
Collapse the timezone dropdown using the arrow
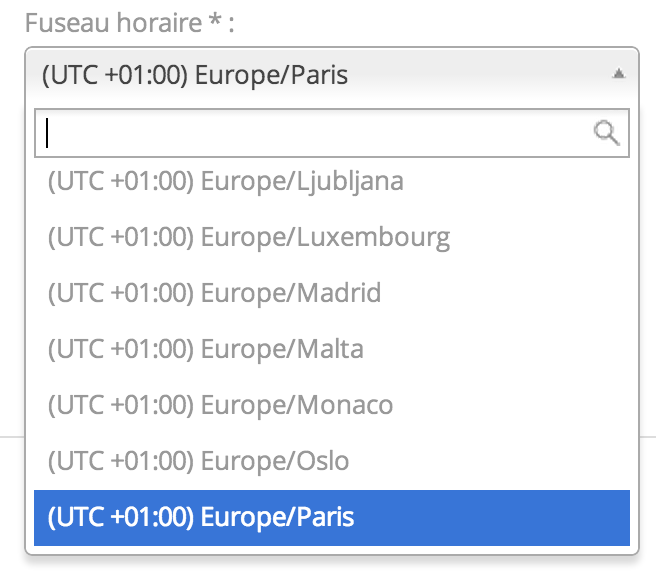(x=618, y=74)
